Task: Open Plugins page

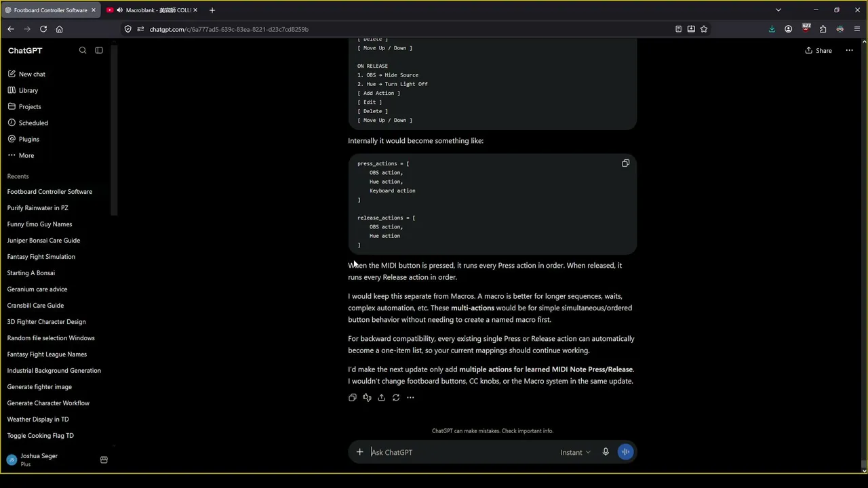Action: click(x=23, y=139)
